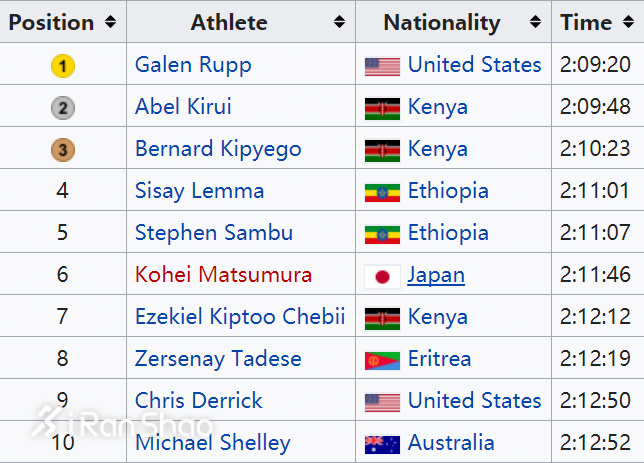Click the bronze medal icon
This screenshot has width=644, height=463.
click(62, 150)
